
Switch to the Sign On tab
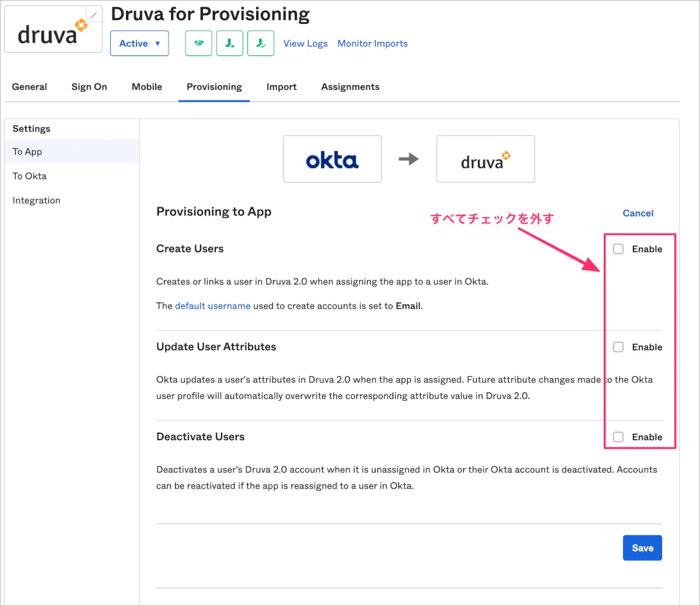coord(89,87)
